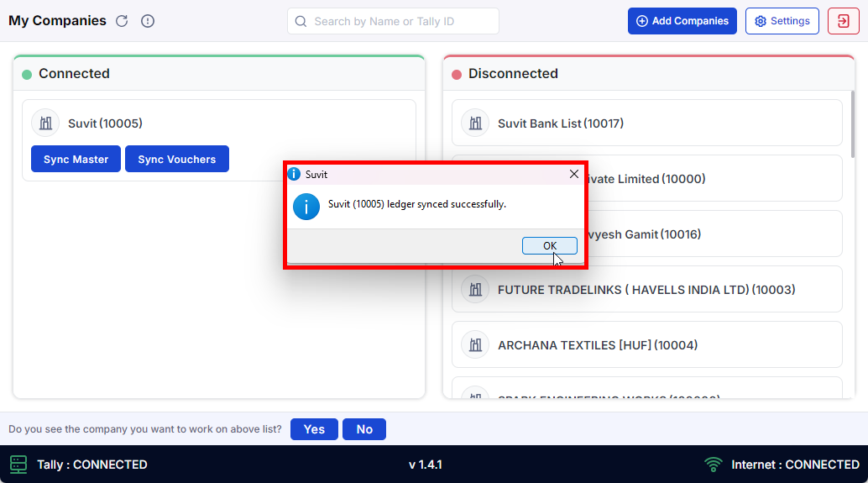Click the Internet : CONNECTED status text
Viewport: 868px width, 483px height.
click(x=796, y=465)
